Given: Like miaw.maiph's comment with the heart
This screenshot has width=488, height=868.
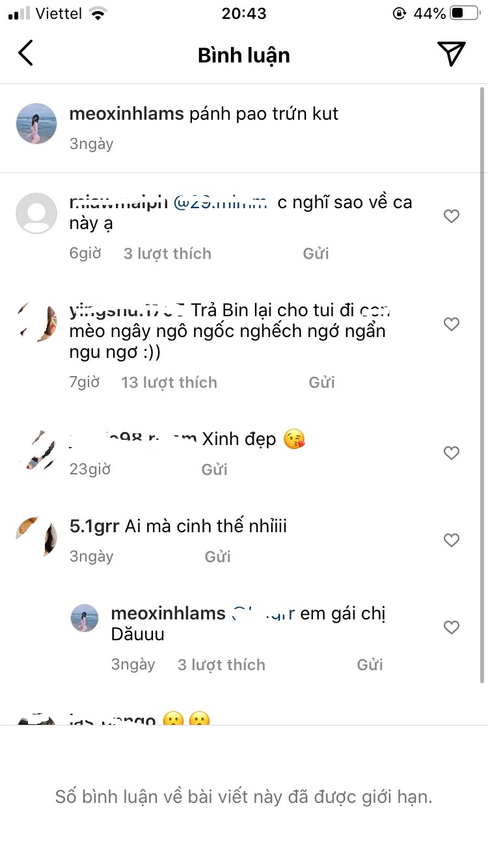Looking at the screenshot, I should [451, 215].
